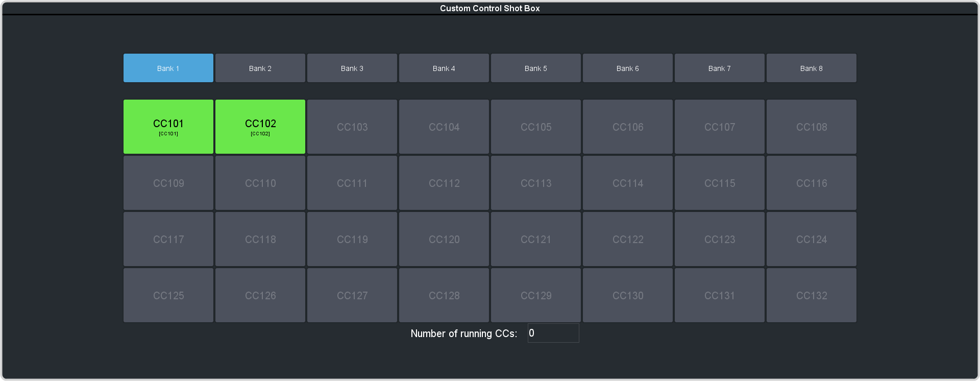Click the CC131 button
Viewport: 980px width, 381px height.
pos(720,295)
